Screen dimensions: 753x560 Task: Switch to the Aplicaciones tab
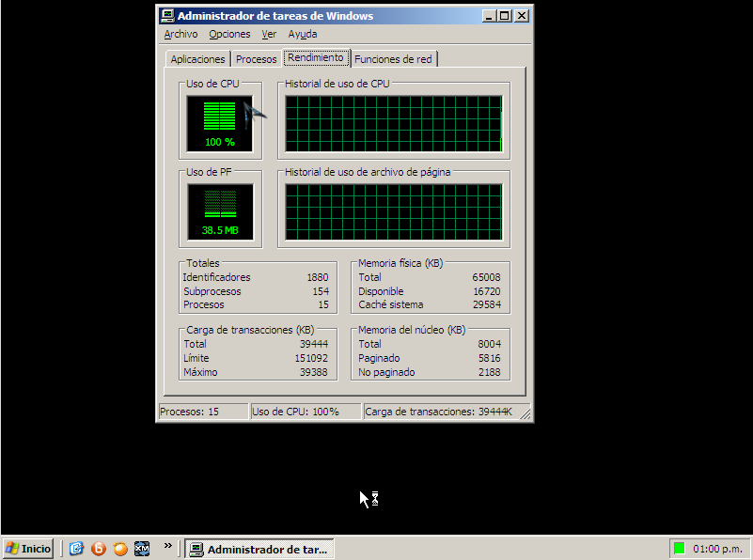click(197, 59)
